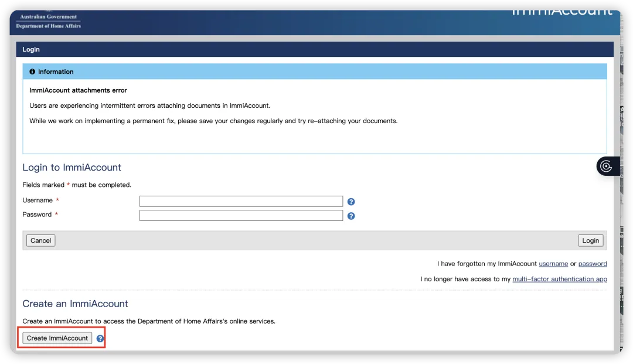Screen dimensions: 633x364
Task: Click the 'Fields marked * must be completed' text
Action: [77, 185]
